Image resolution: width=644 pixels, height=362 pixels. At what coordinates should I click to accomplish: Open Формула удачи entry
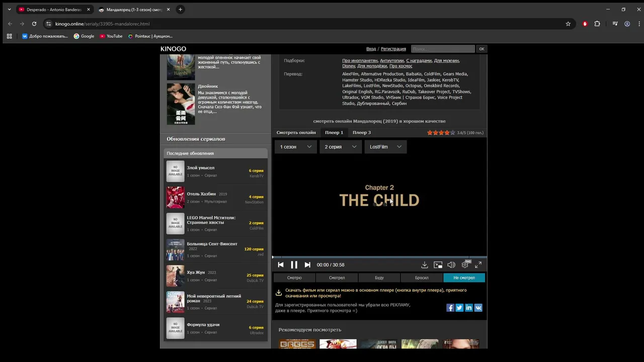click(x=216, y=328)
